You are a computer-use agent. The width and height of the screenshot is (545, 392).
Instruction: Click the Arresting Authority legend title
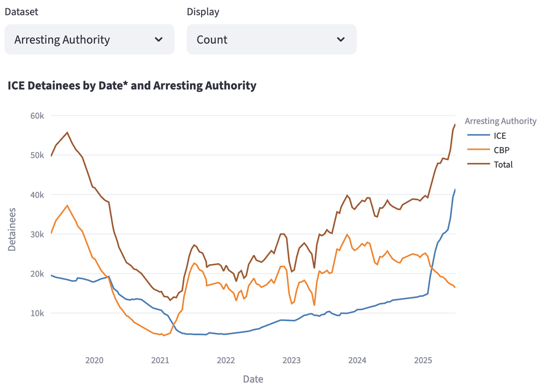tap(500, 121)
